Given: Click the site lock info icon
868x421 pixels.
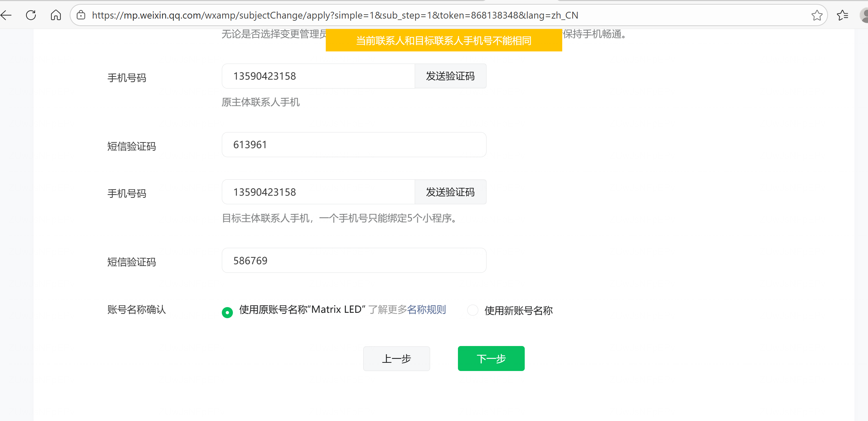Looking at the screenshot, I should [81, 15].
